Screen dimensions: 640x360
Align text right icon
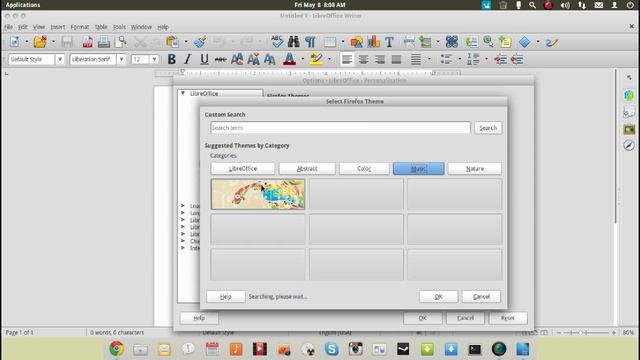tap(380, 59)
